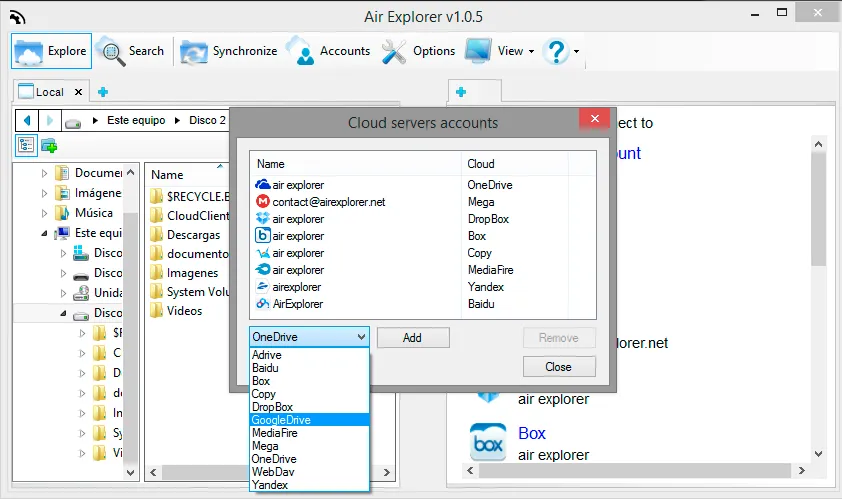Image resolution: width=842 pixels, height=499 pixels.
Task: Toggle the folder tree view icon
Action: [26, 146]
